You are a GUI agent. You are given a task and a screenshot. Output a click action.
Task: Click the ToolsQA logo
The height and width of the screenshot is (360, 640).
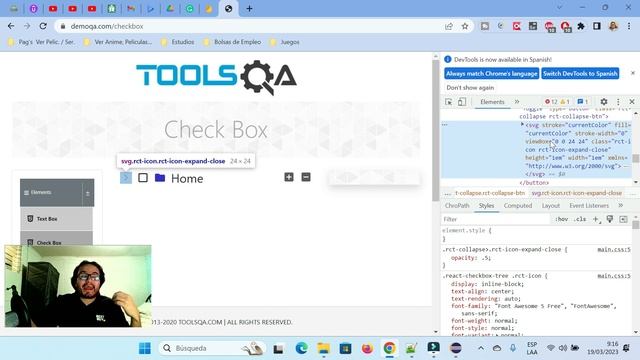point(216,77)
